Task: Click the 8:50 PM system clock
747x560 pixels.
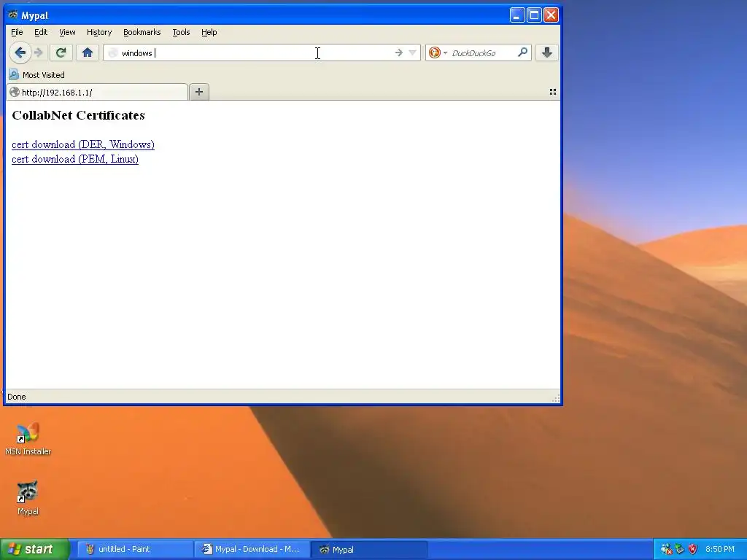Action: [x=720, y=549]
